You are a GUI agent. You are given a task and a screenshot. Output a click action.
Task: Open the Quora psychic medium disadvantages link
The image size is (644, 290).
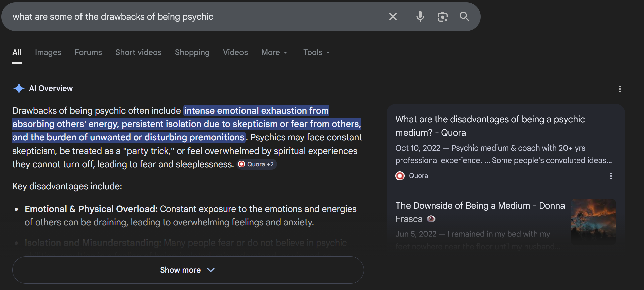coord(490,126)
